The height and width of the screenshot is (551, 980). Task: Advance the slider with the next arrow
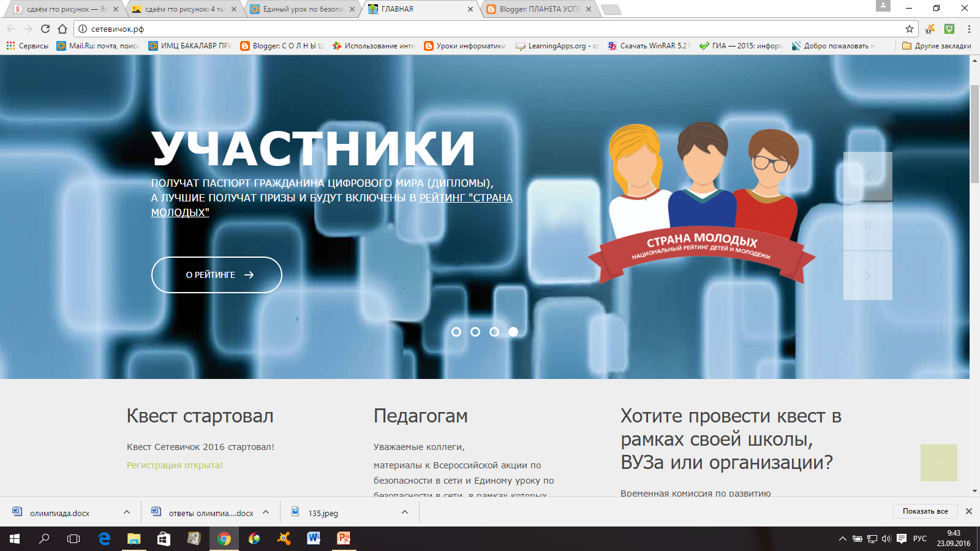(867, 275)
